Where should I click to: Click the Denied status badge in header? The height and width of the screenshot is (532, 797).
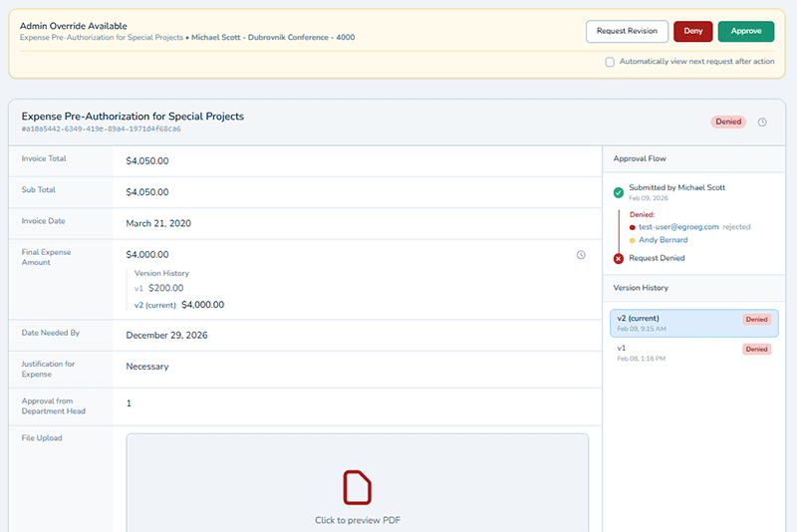tap(728, 122)
